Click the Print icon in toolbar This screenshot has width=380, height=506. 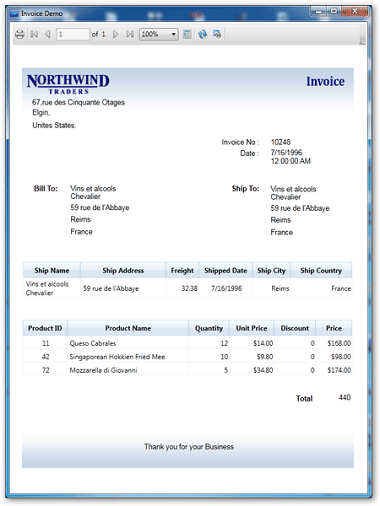point(20,34)
